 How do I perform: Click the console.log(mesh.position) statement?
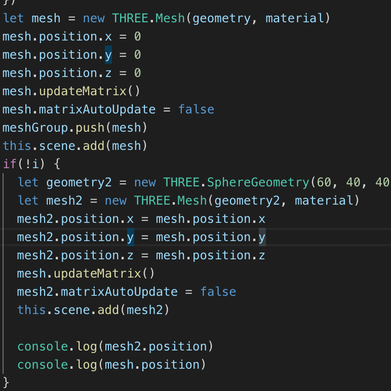coord(111,365)
